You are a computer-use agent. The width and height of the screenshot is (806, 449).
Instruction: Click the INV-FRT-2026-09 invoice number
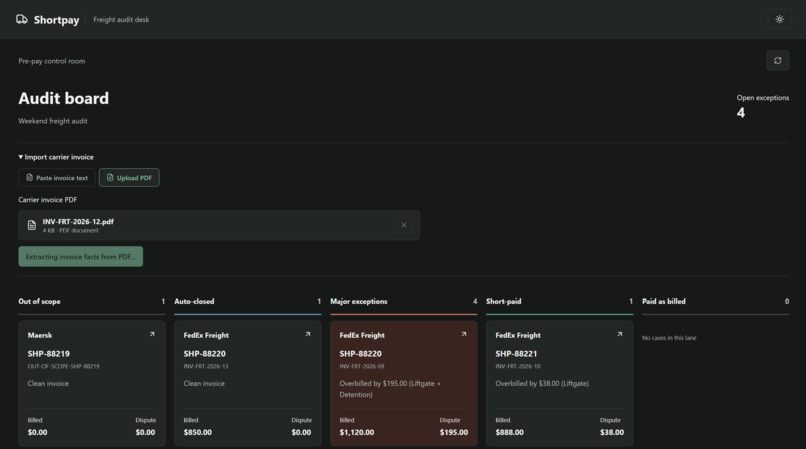click(361, 366)
